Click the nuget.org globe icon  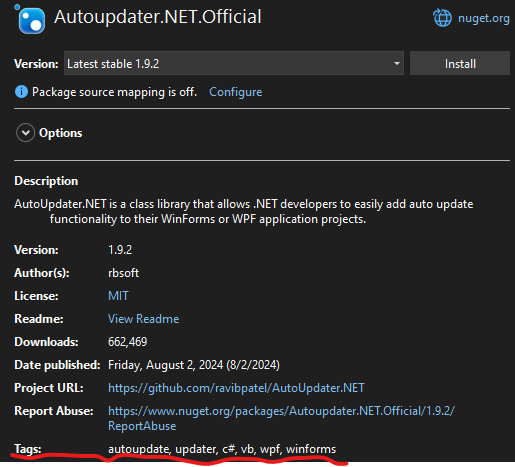(x=442, y=18)
